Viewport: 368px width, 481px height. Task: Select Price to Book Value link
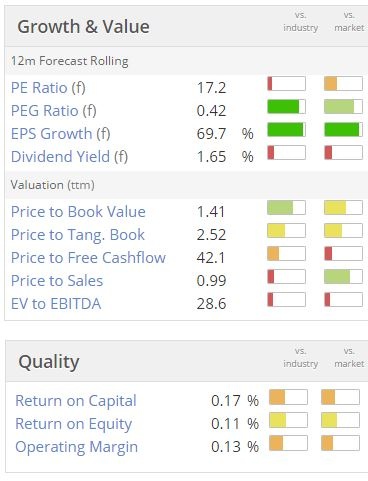(x=78, y=212)
